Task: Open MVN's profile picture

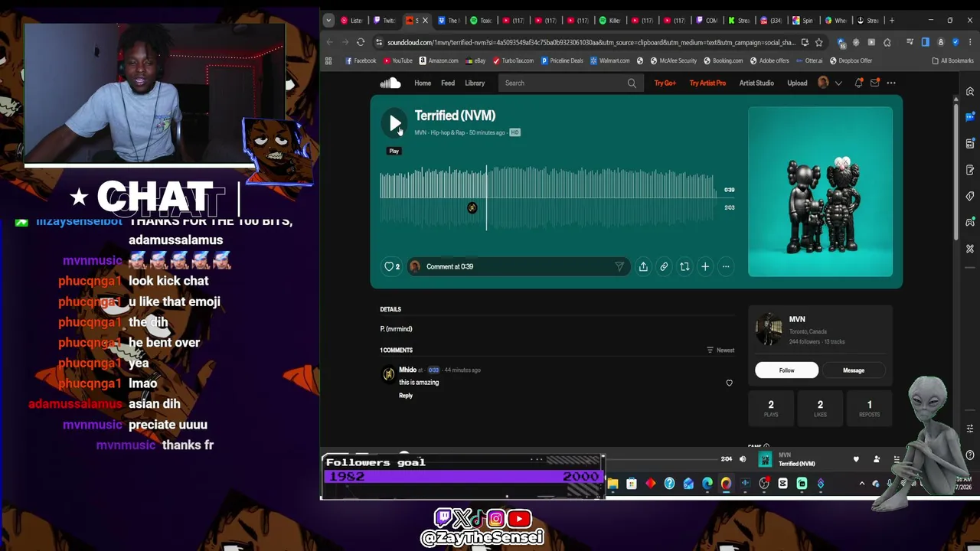Action: (769, 329)
